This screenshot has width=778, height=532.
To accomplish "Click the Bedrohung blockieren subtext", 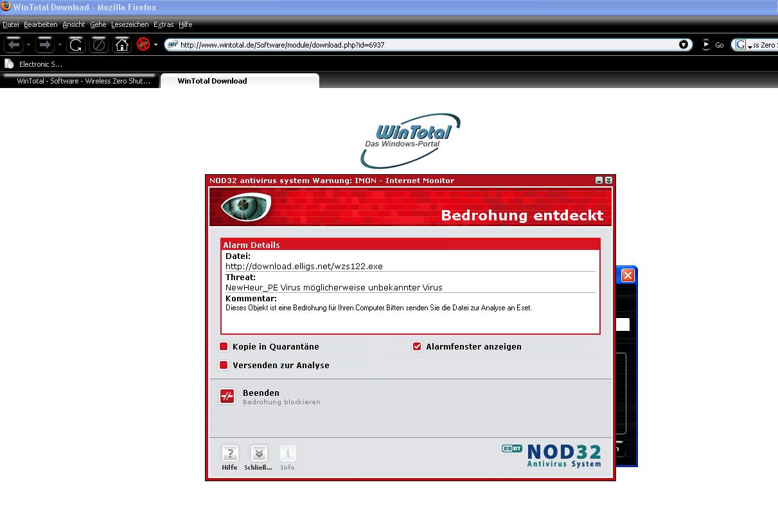I will (x=281, y=402).
